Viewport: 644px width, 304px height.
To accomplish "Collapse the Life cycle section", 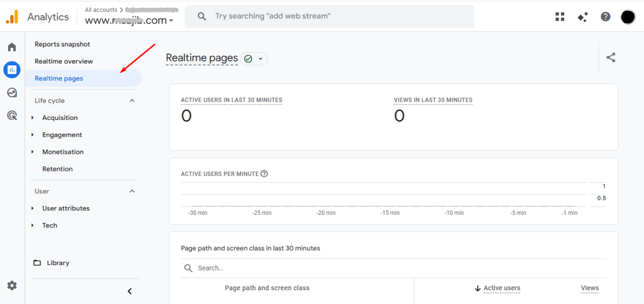I will tap(132, 100).
